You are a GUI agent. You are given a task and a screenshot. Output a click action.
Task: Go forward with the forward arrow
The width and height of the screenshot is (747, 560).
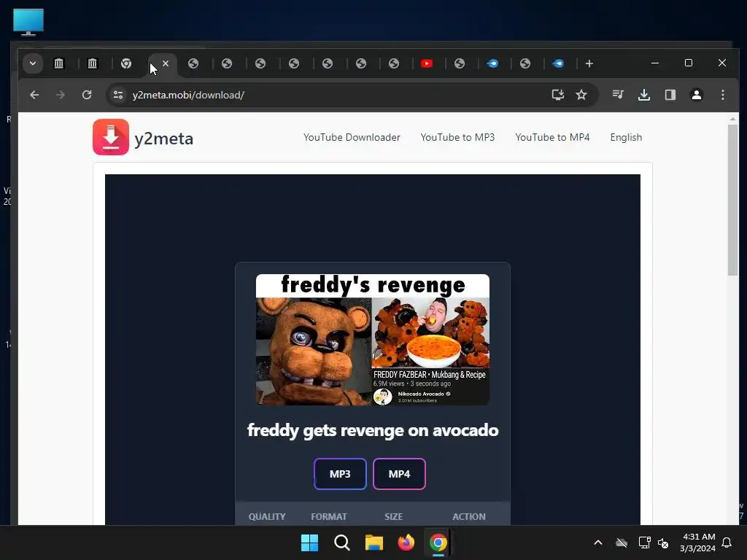(x=61, y=95)
